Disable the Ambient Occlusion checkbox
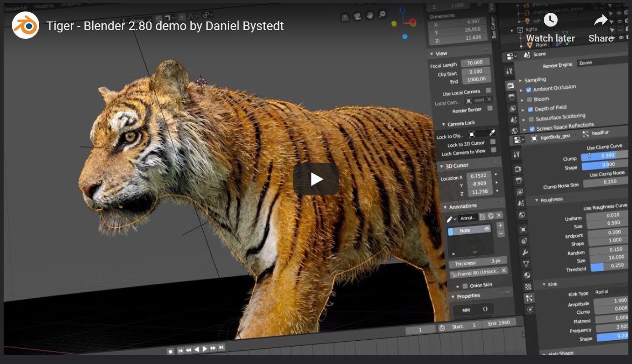This screenshot has width=632, height=364. click(x=529, y=90)
